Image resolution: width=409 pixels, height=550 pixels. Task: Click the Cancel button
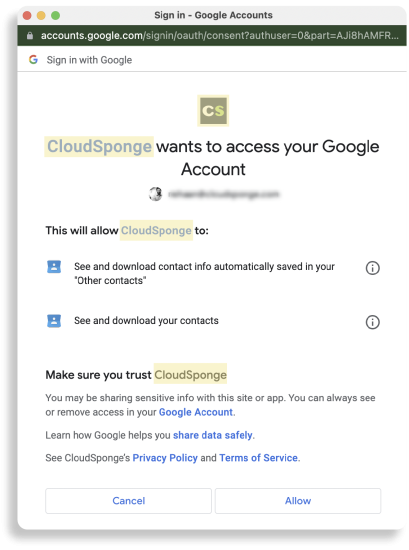(x=128, y=501)
